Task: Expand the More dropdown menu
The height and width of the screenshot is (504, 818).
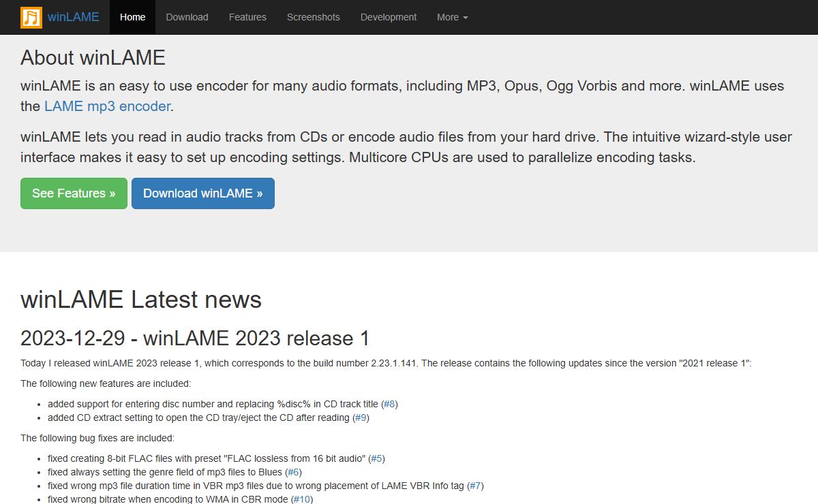Action: pos(452,17)
